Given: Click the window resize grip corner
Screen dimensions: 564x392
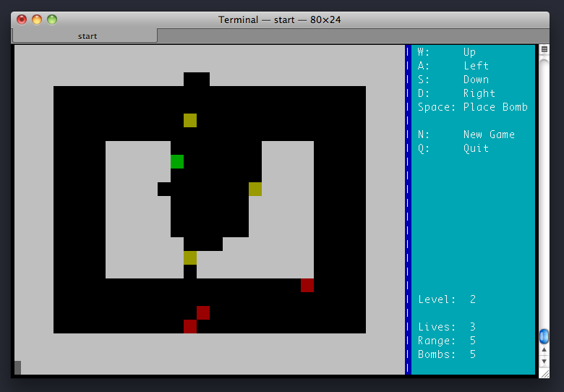Looking at the screenshot, I should [544, 372].
